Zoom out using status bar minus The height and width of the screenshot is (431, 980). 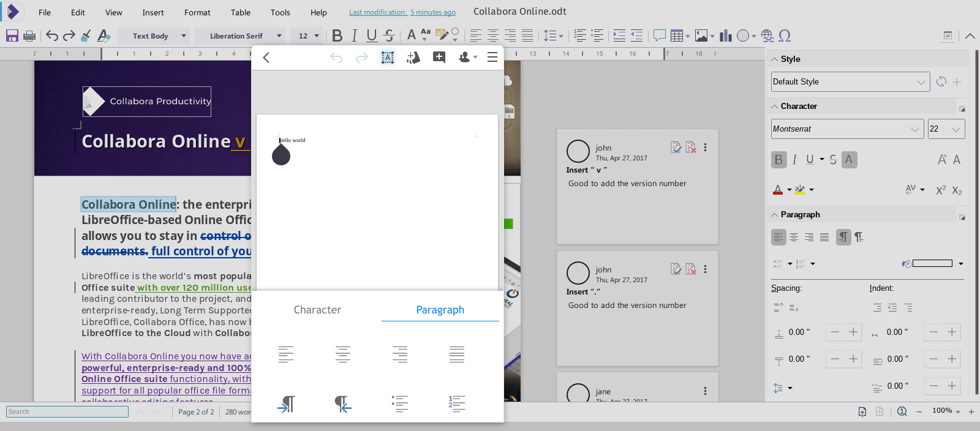919,411
